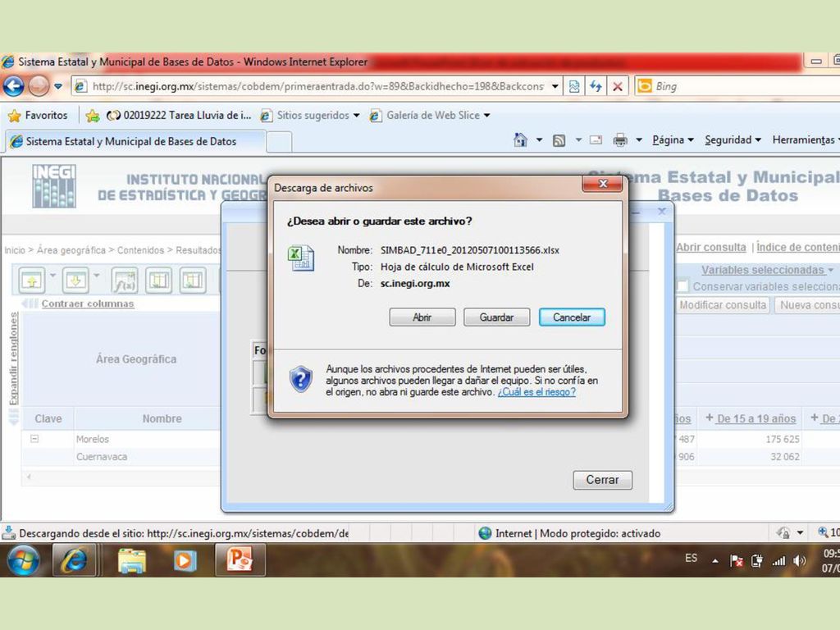Expand the address bar history dropdown
The width and height of the screenshot is (840, 630).
(x=555, y=86)
